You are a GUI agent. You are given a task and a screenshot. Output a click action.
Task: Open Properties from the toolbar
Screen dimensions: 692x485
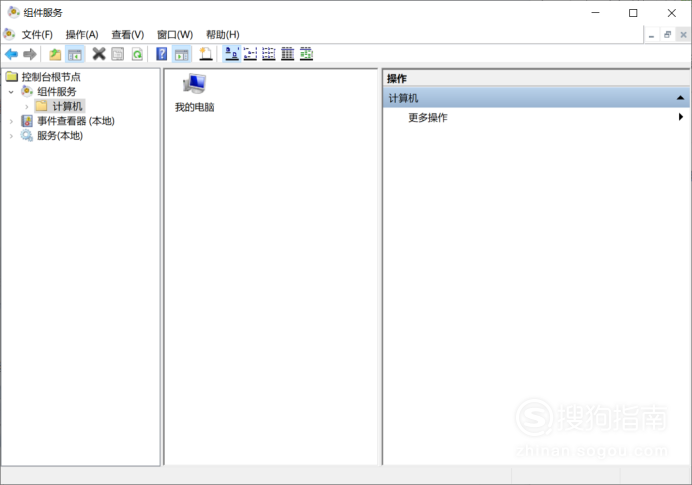pos(117,54)
